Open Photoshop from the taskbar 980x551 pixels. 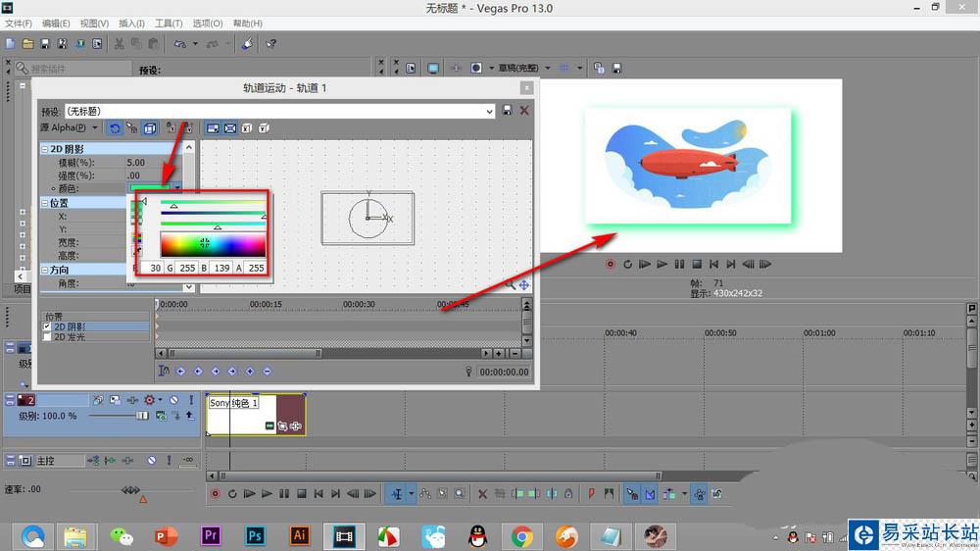point(255,536)
